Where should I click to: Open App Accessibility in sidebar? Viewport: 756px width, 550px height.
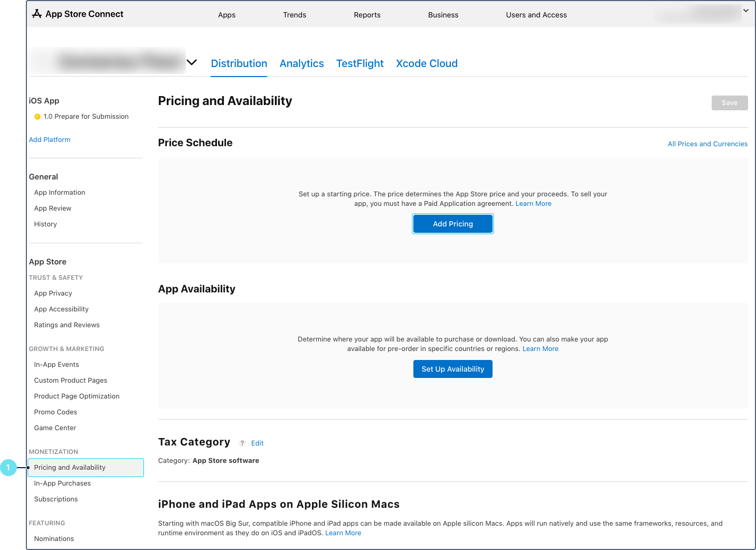pyautogui.click(x=61, y=309)
